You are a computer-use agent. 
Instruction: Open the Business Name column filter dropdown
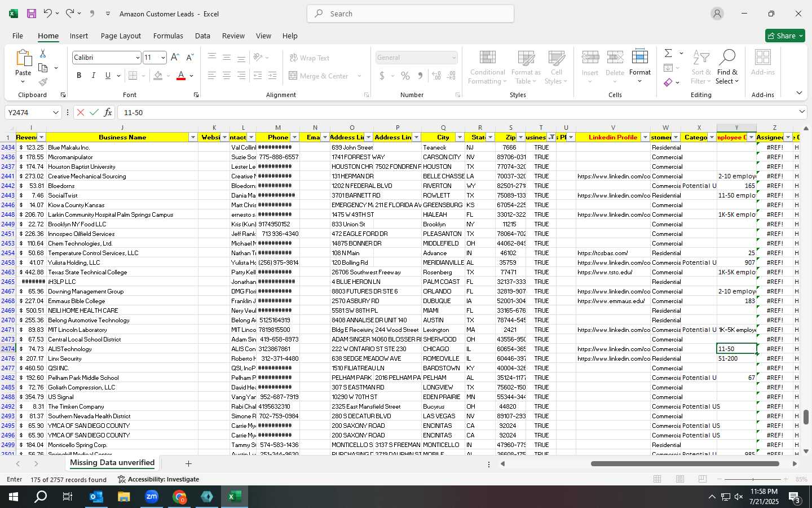coord(193,137)
